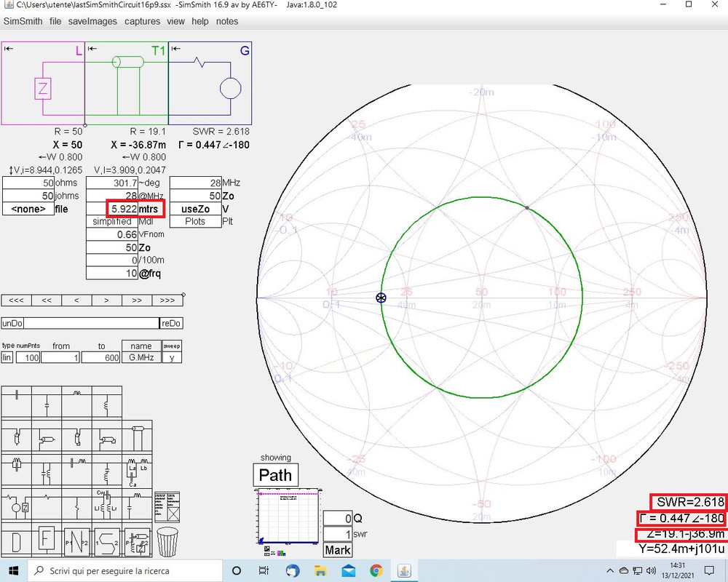The height and width of the screenshot is (582, 728).
Task: Open Chrome from the taskbar
Action: click(376, 570)
